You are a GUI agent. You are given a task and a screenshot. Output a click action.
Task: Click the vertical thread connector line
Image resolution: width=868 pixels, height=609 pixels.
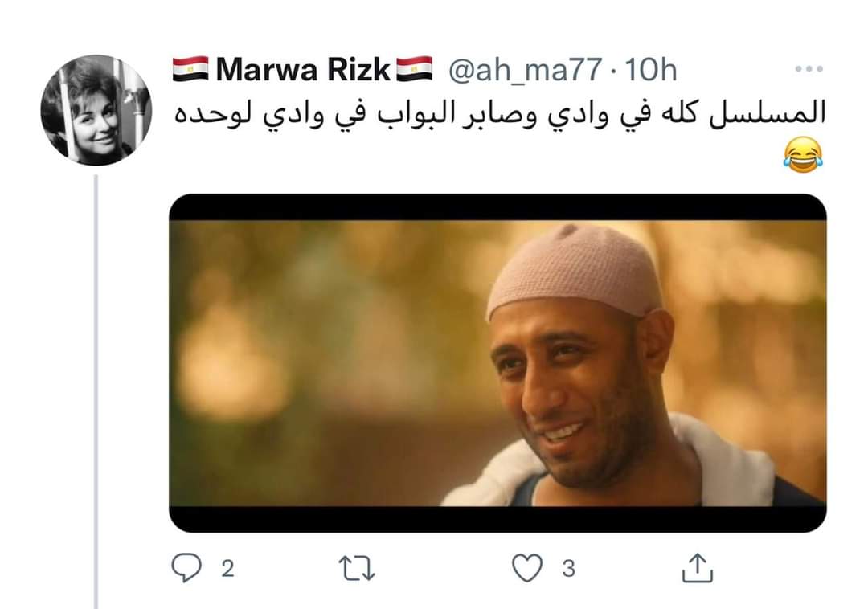click(96, 391)
